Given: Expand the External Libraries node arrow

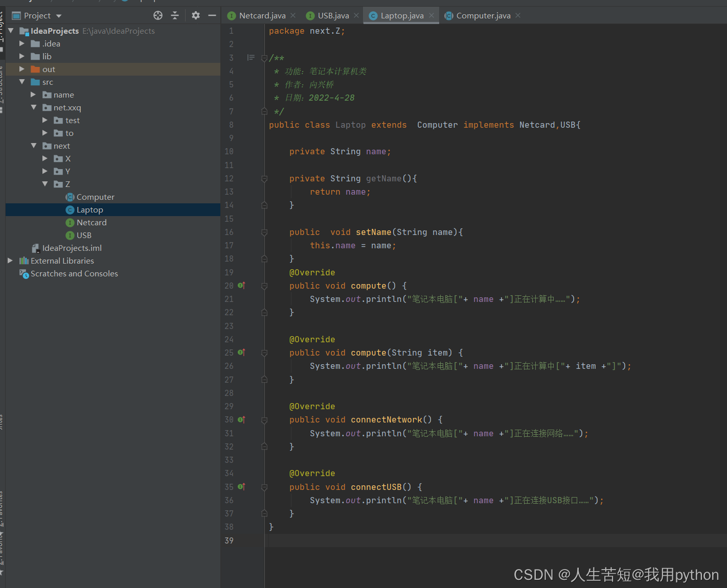Looking at the screenshot, I should tap(10, 261).
